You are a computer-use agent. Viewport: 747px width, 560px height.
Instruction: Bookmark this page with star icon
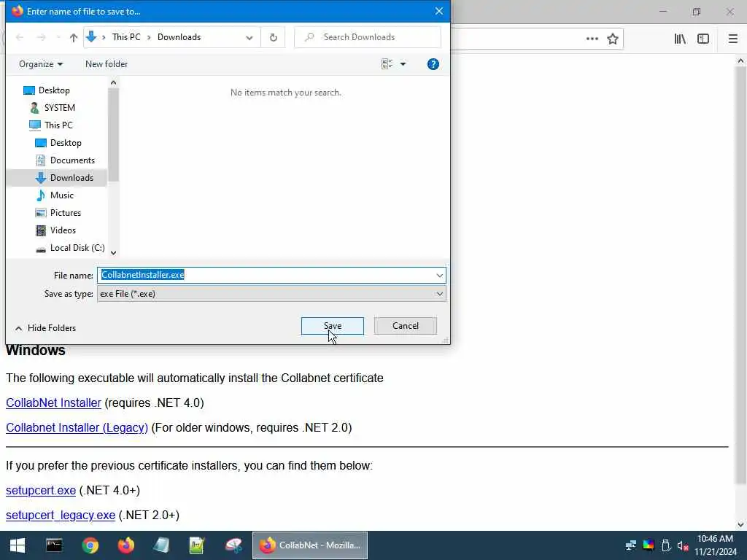tap(613, 39)
